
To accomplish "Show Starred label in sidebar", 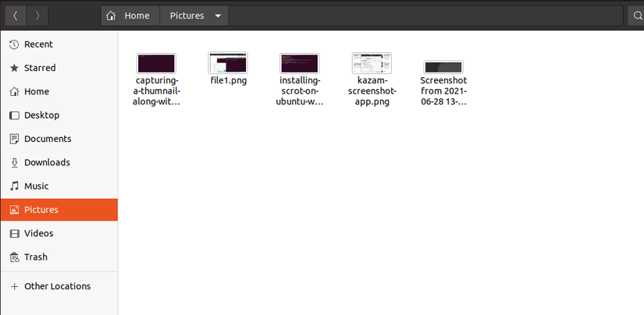I will [40, 68].
